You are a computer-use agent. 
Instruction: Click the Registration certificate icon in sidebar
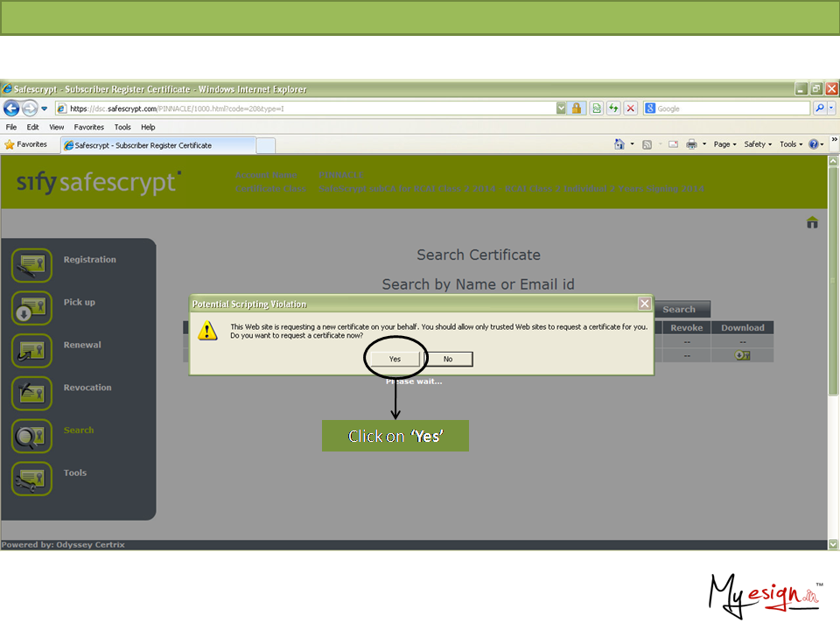point(31,265)
